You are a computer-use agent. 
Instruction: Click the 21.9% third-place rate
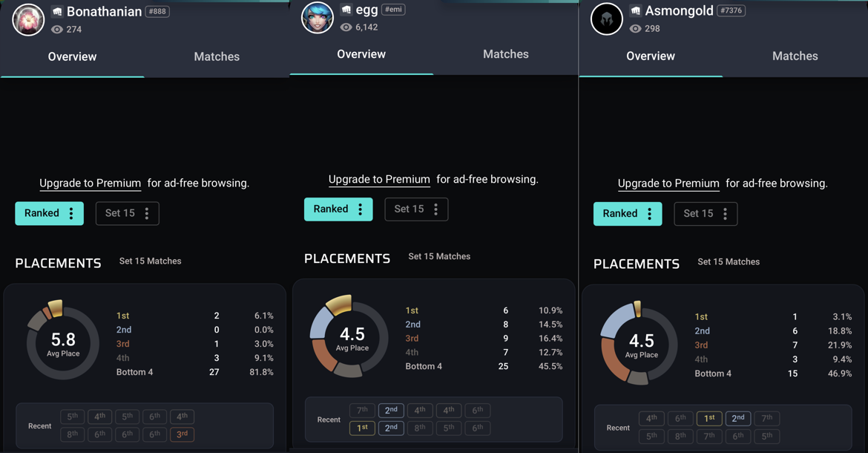pos(840,345)
